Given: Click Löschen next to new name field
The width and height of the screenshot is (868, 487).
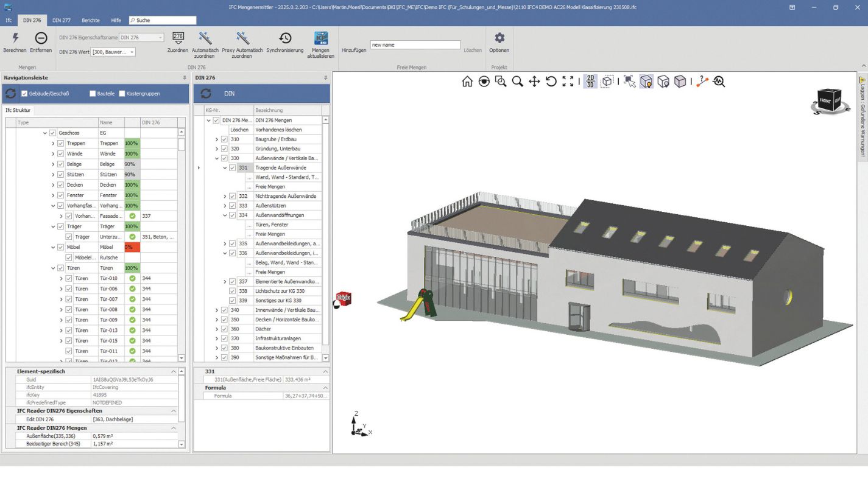Looking at the screenshot, I should (473, 50).
